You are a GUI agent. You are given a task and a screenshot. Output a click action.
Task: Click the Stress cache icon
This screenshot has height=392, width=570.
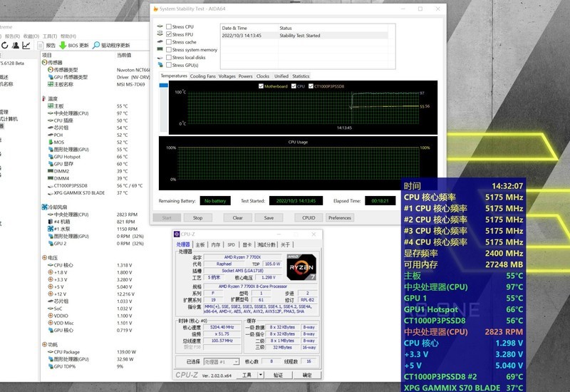(160, 42)
